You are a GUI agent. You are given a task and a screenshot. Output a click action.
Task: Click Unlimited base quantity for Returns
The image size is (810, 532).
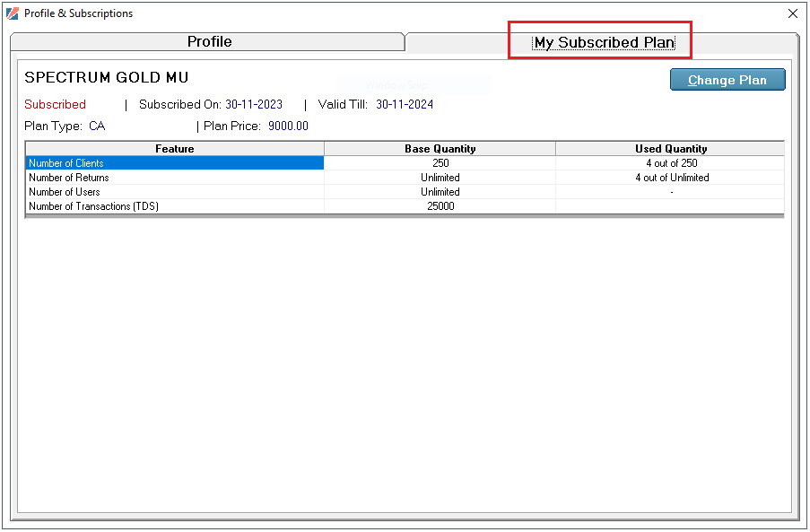(440, 178)
